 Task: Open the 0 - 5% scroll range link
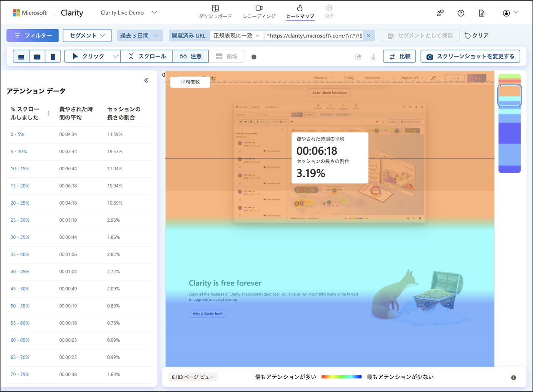(x=17, y=134)
